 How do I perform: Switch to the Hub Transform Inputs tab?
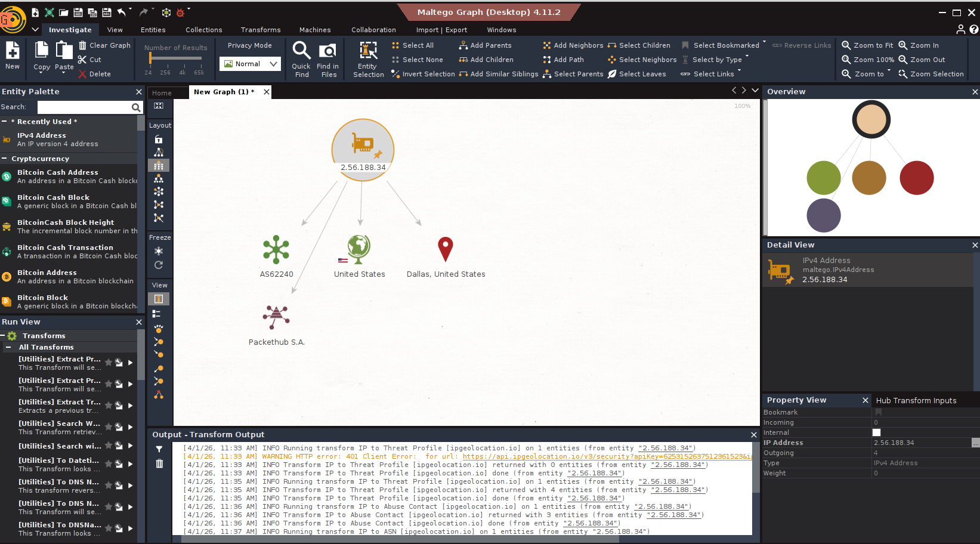tap(916, 400)
